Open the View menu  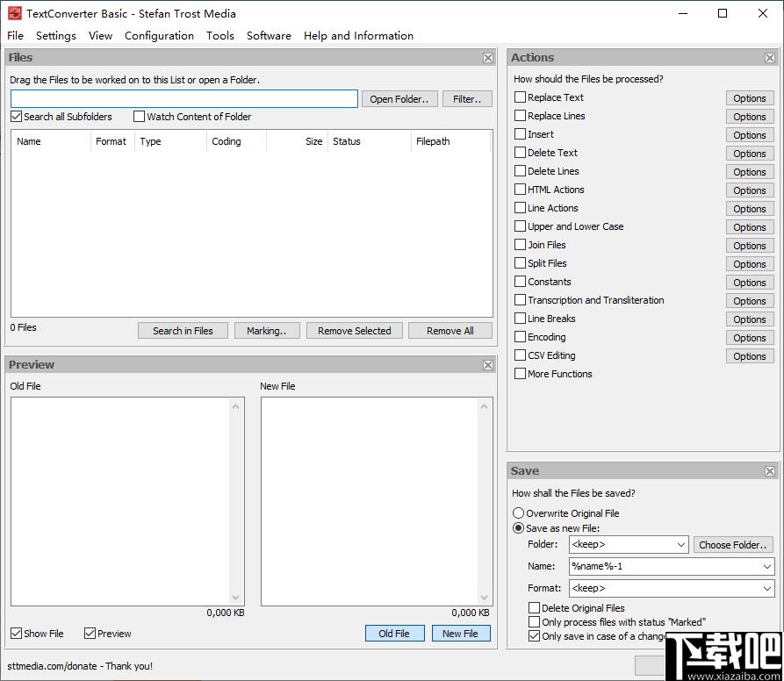pyautogui.click(x=100, y=35)
